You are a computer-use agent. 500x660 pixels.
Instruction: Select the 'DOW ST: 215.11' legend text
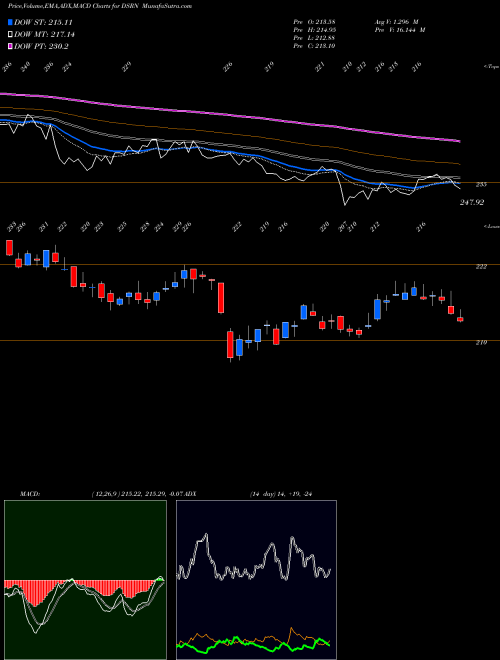pos(43,22)
